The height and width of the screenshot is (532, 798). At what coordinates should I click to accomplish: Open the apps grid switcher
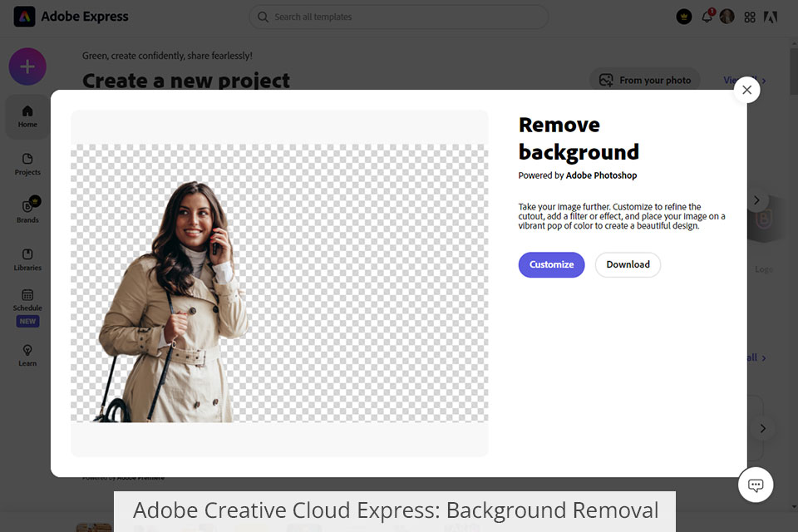(x=750, y=17)
